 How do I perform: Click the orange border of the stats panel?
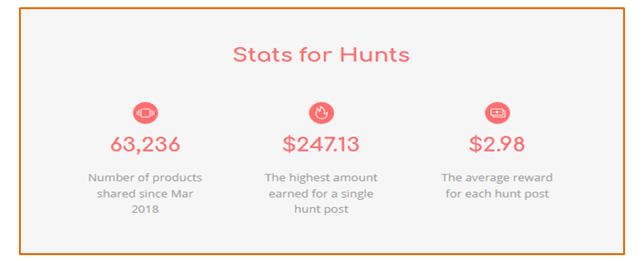322,9
